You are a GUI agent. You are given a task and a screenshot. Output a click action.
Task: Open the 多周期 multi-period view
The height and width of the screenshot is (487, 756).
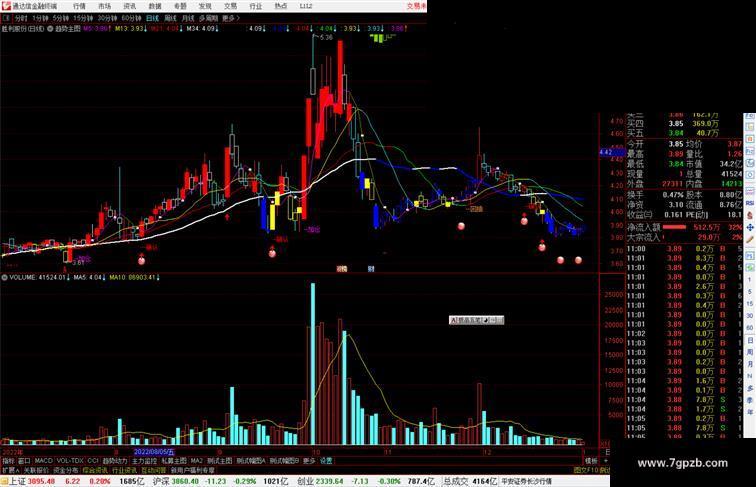click(208, 18)
